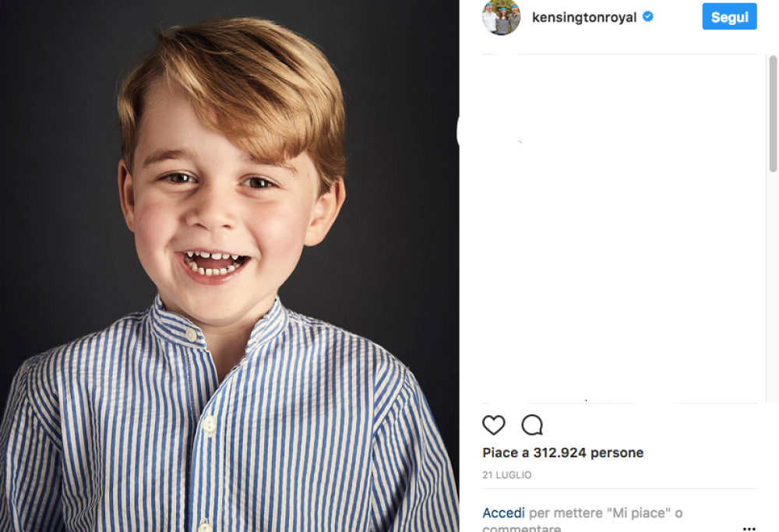The width and height of the screenshot is (779, 532).
Task: Click the white collar button on the shirt
Action: click(x=192, y=335)
